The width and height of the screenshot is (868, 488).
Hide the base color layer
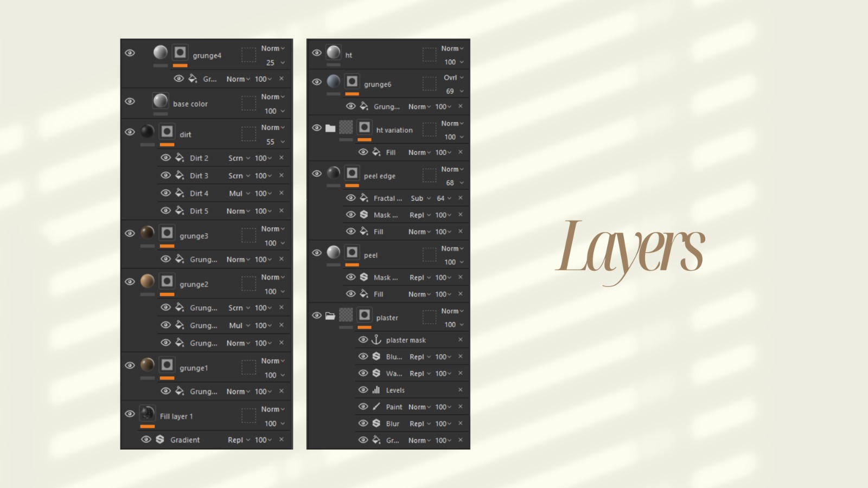click(130, 101)
